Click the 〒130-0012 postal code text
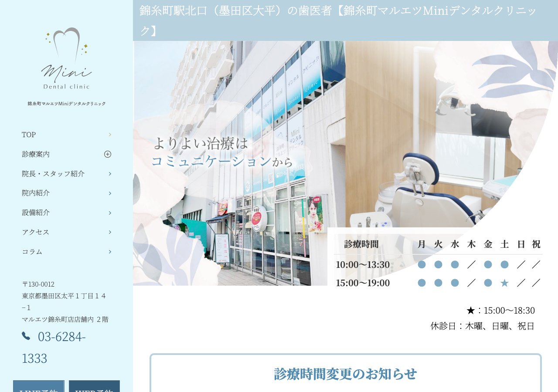 tap(38, 284)
